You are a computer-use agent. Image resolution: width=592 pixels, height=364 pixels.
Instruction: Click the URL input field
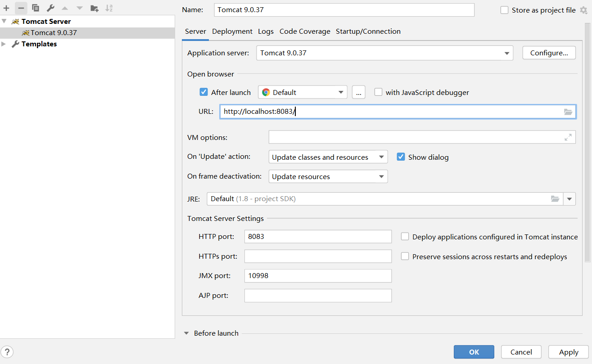click(398, 112)
